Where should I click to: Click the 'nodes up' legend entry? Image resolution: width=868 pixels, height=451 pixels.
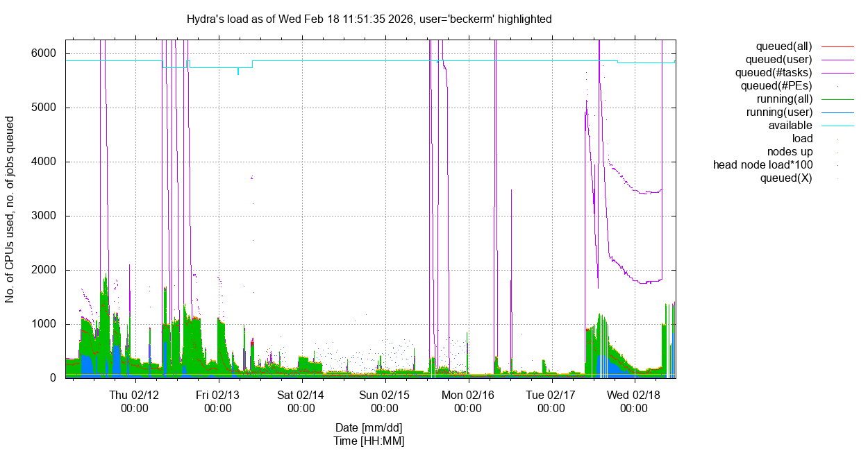pos(790,152)
